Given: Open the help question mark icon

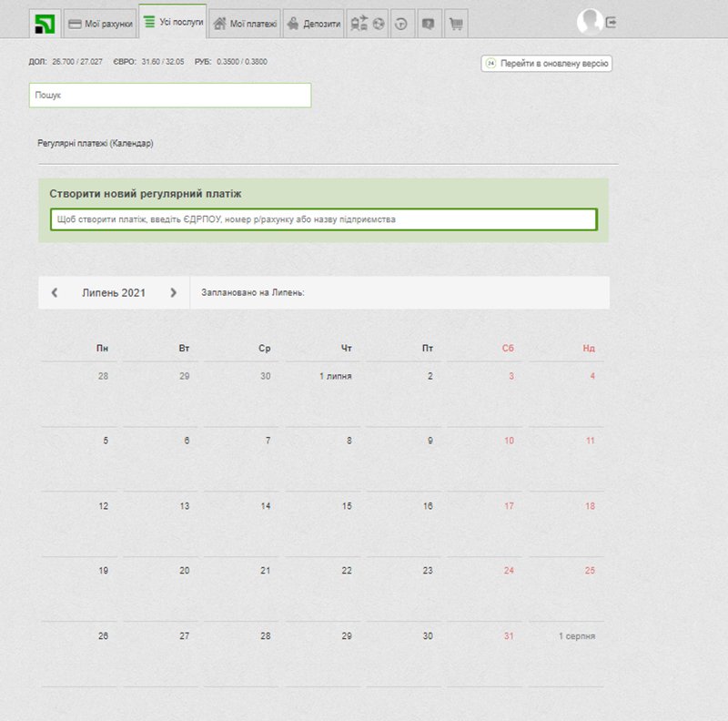Looking at the screenshot, I should tap(429, 24).
